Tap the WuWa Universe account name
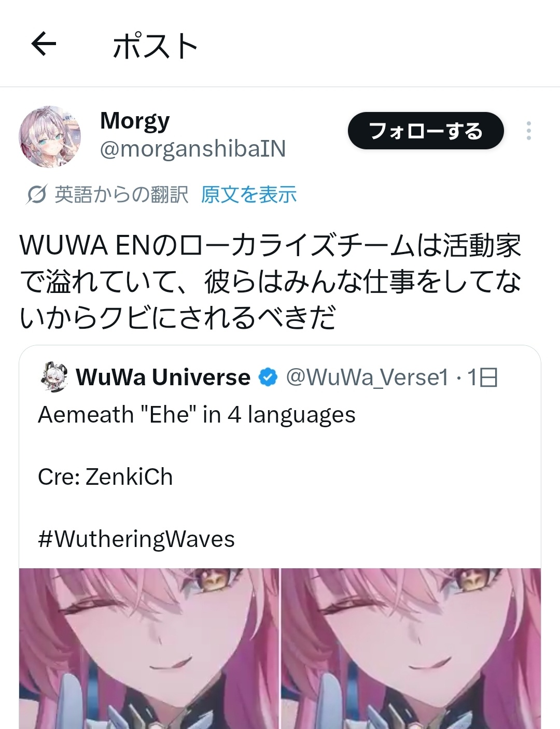 (x=163, y=377)
